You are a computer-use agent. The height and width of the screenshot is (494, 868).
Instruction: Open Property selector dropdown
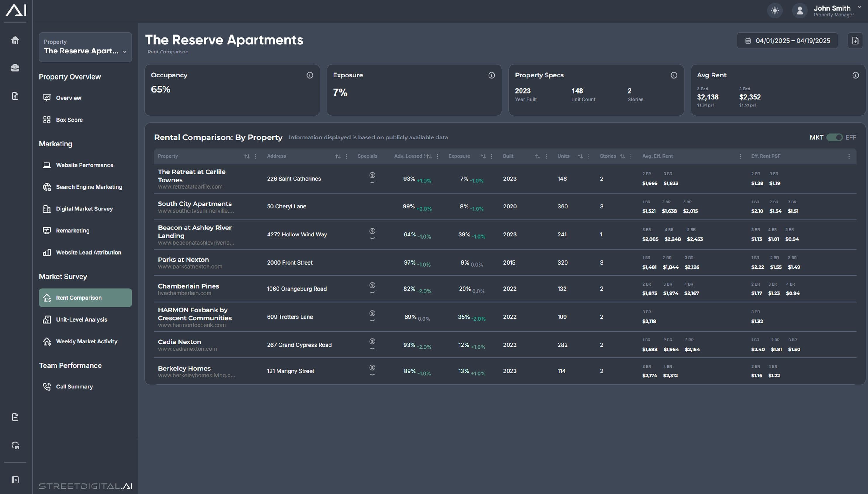85,47
